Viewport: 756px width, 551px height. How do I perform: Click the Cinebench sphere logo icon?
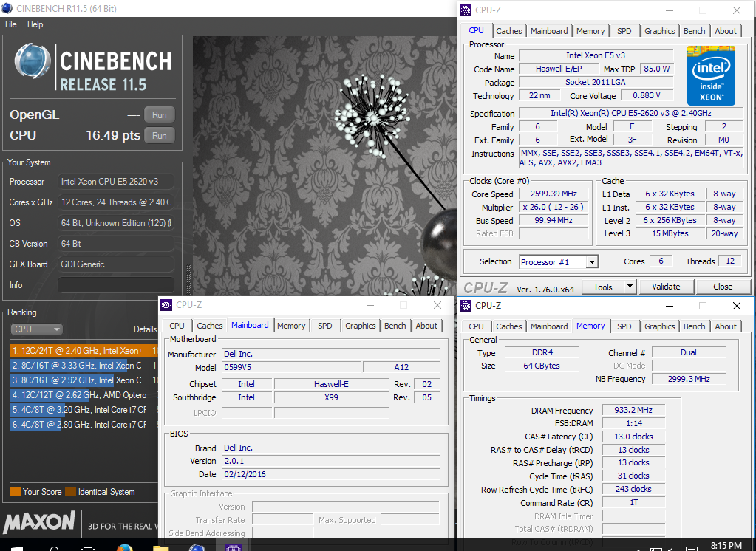[33, 61]
